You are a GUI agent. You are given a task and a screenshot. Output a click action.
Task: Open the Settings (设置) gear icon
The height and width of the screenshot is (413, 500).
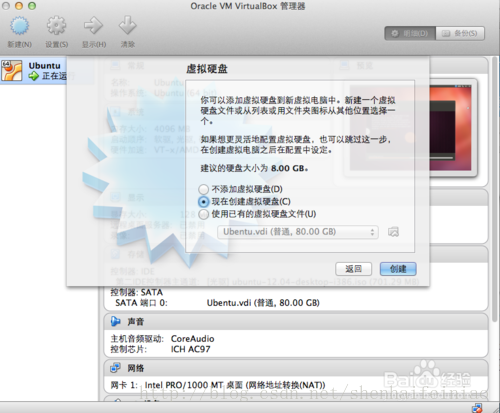[x=56, y=25]
